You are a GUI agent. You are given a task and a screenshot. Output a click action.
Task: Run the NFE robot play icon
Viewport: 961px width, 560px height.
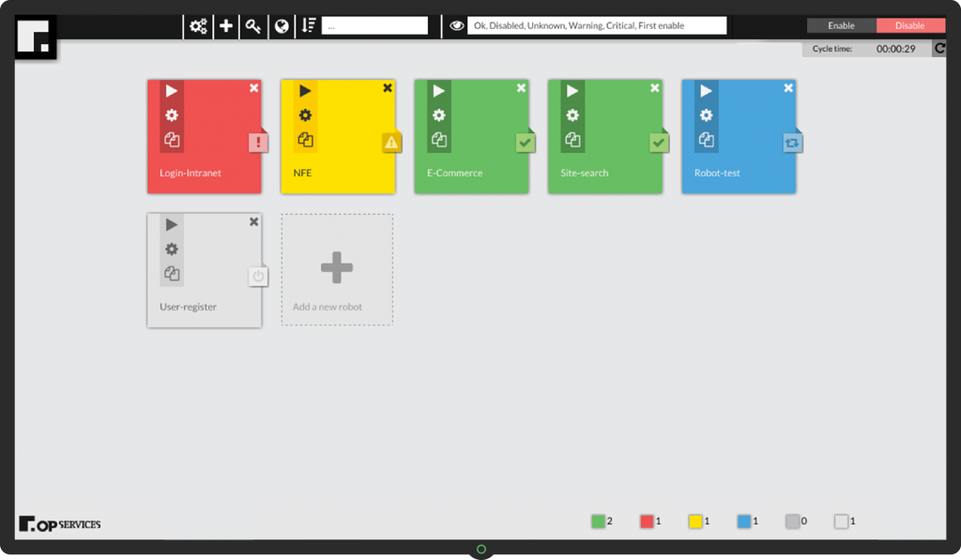[305, 91]
